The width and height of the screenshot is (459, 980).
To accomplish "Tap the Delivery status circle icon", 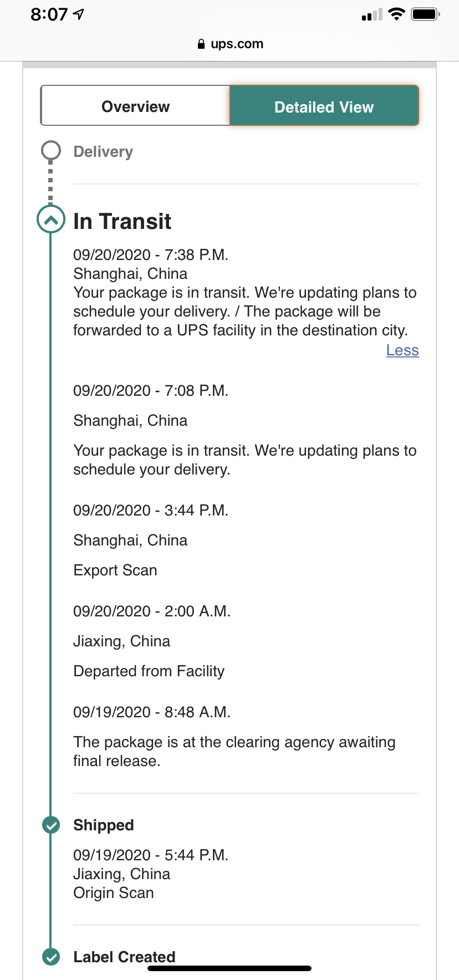I will 51,150.
